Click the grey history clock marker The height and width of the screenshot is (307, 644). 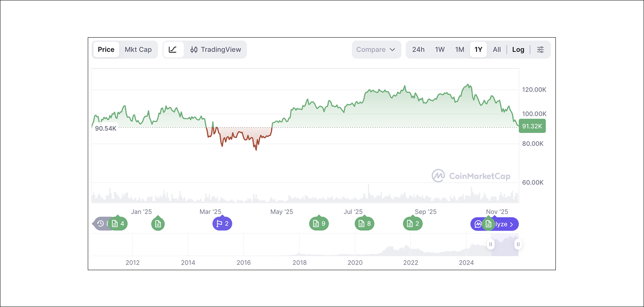pyautogui.click(x=100, y=224)
